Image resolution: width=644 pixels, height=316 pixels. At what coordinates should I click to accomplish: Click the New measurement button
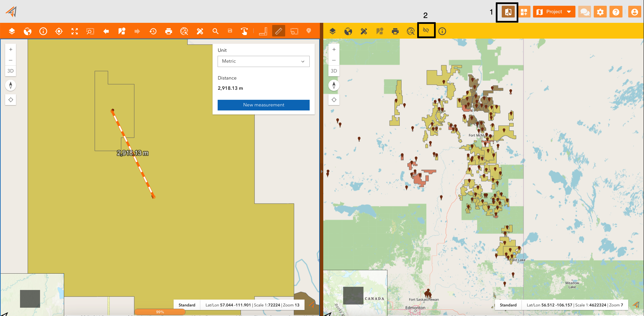pyautogui.click(x=263, y=105)
